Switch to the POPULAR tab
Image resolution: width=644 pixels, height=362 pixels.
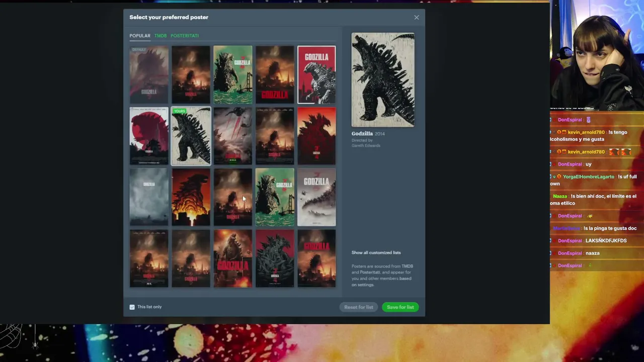coord(140,36)
